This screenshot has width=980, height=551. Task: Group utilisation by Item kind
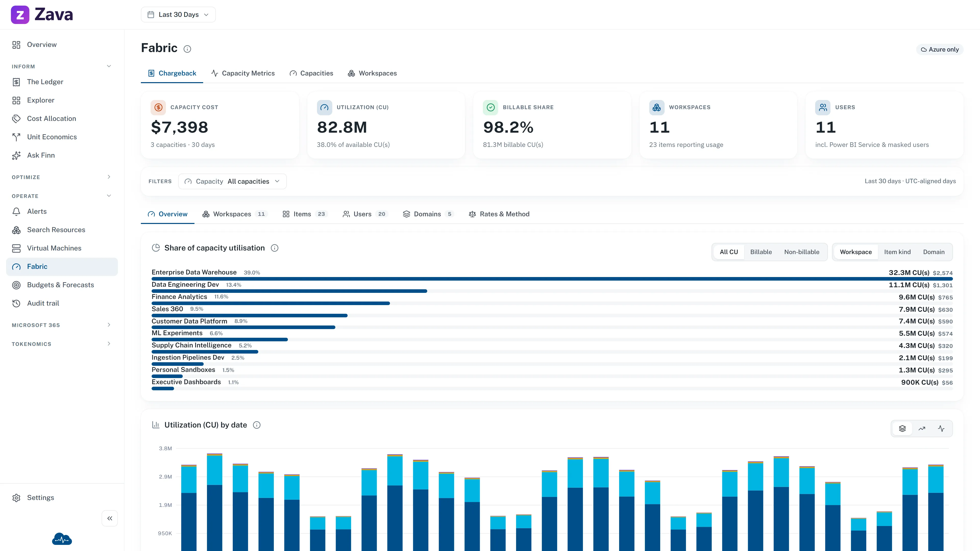pyautogui.click(x=897, y=252)
